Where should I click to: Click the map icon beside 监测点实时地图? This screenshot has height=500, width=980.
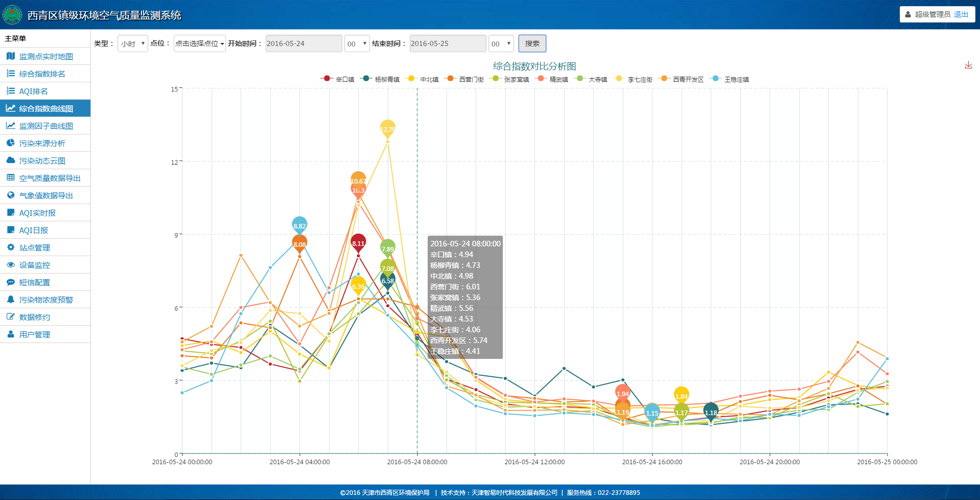pos(10,56)
